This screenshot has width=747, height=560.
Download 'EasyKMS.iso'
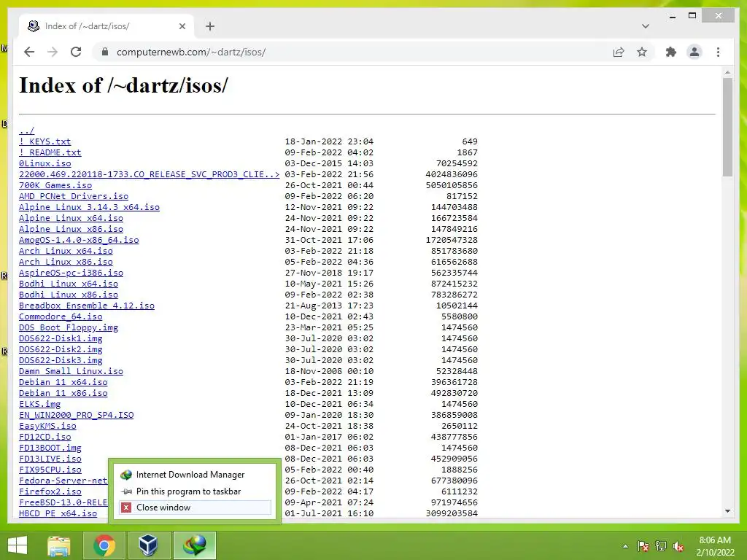click(x=47, y=426)
